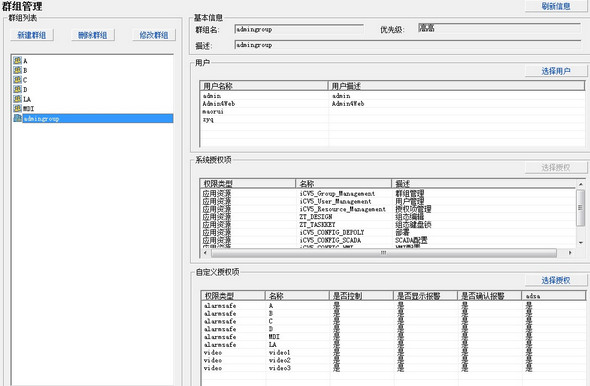
Task: Select the video2 custom permission row
Action: point(394,360)
